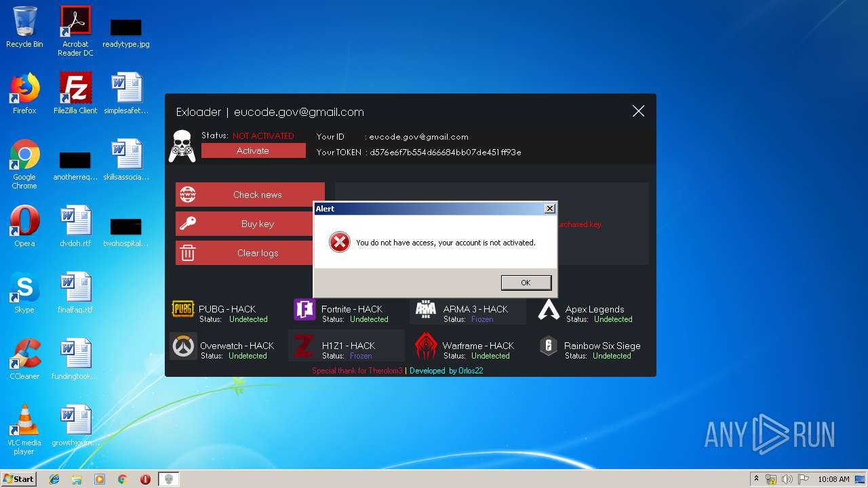Click OK in the Alert dialog
Image resolution: width=868 pixels, height=488 pixels.
click(526, 283)
